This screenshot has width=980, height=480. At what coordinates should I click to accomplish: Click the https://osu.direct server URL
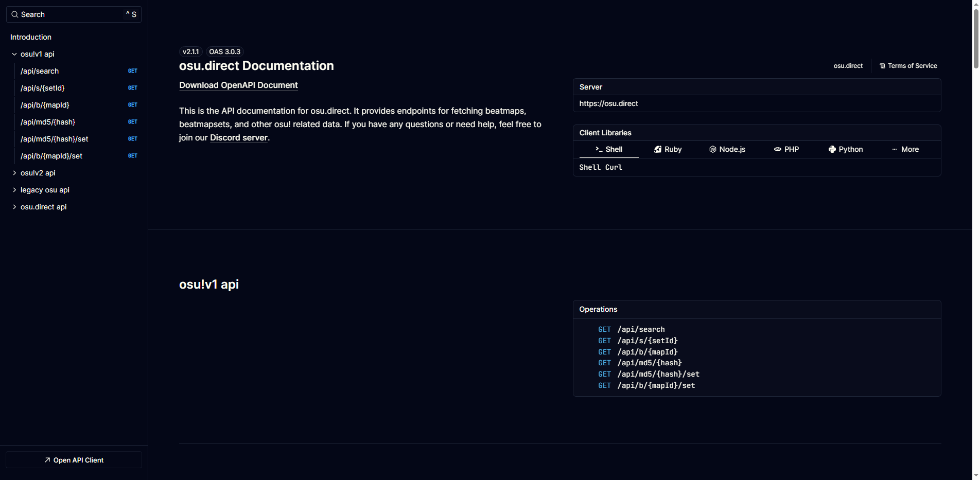(608, 103)
